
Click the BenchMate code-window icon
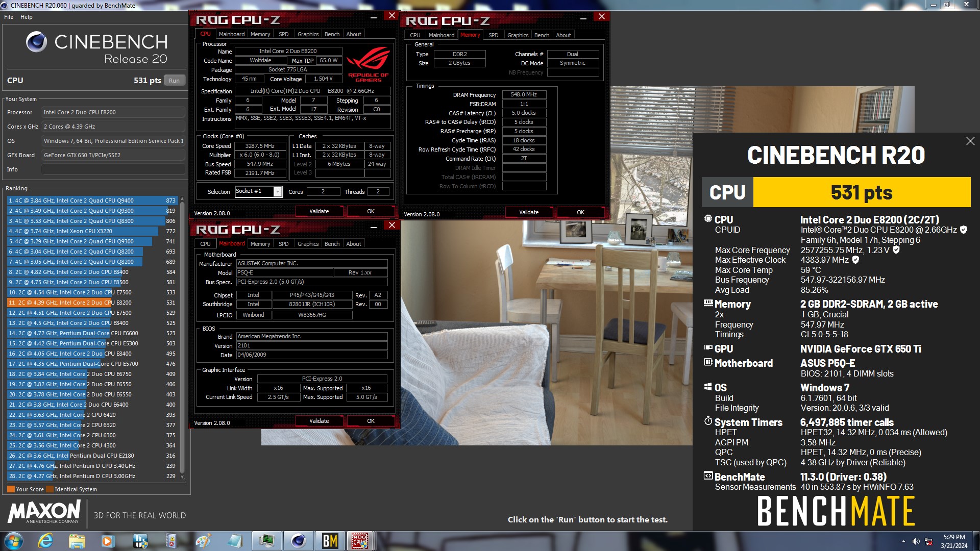click(708, 476)
